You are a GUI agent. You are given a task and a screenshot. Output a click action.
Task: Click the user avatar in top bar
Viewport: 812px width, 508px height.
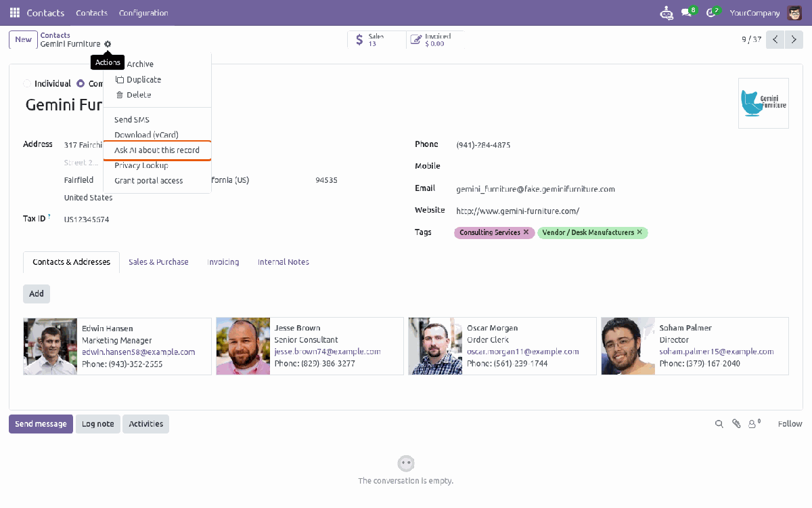coord(794,13)
